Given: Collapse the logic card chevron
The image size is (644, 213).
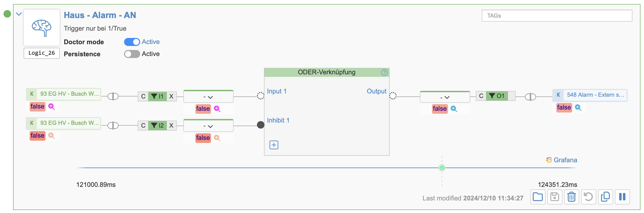Looking at the screenshot, I should coord(19,14).
